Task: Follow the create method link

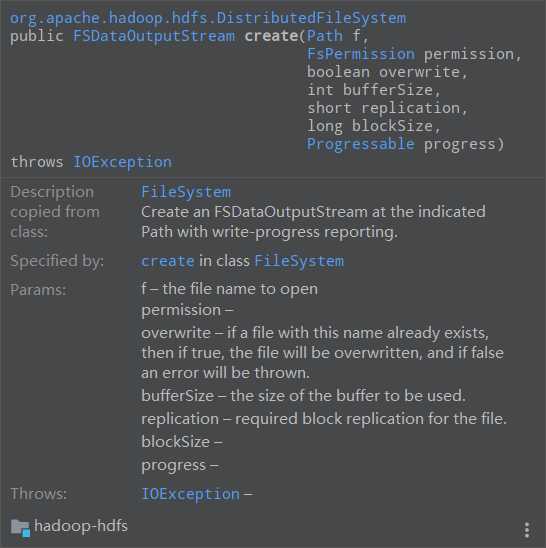Action: pyautogui.click(x=167, y=261)
